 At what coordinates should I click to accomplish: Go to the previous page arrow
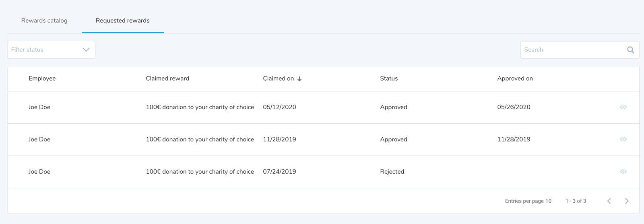[609, 201]
